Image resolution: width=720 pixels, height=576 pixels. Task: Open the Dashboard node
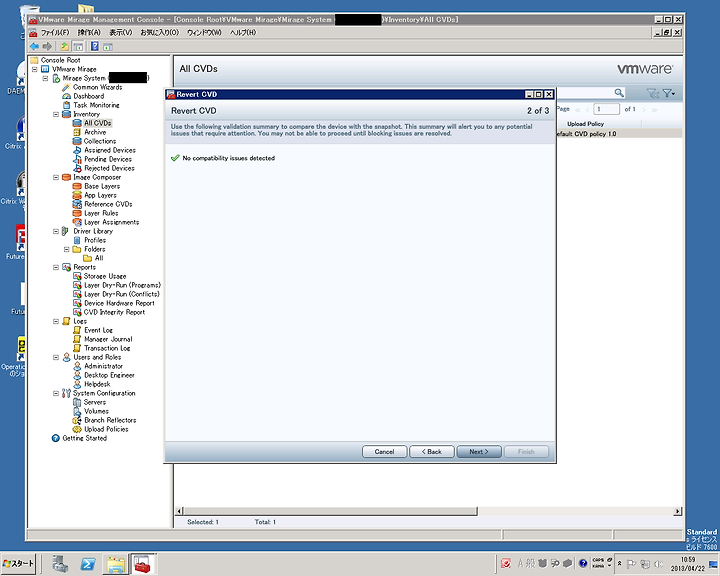click(89, 96)
